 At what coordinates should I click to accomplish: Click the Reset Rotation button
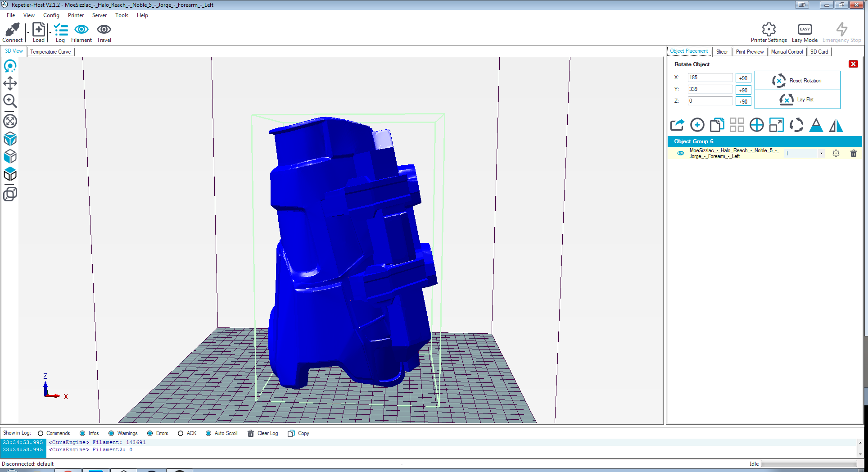pos(797,81)
